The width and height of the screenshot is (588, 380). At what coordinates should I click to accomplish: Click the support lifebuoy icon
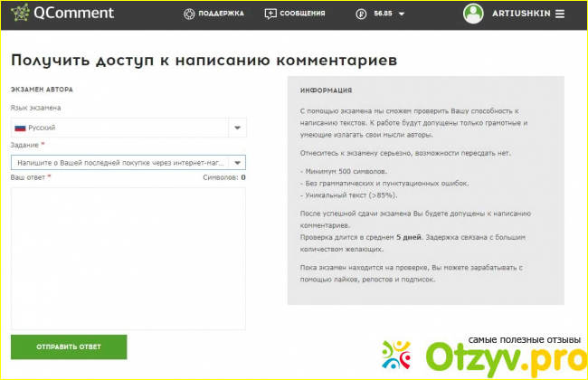click(x=188, y=14)
